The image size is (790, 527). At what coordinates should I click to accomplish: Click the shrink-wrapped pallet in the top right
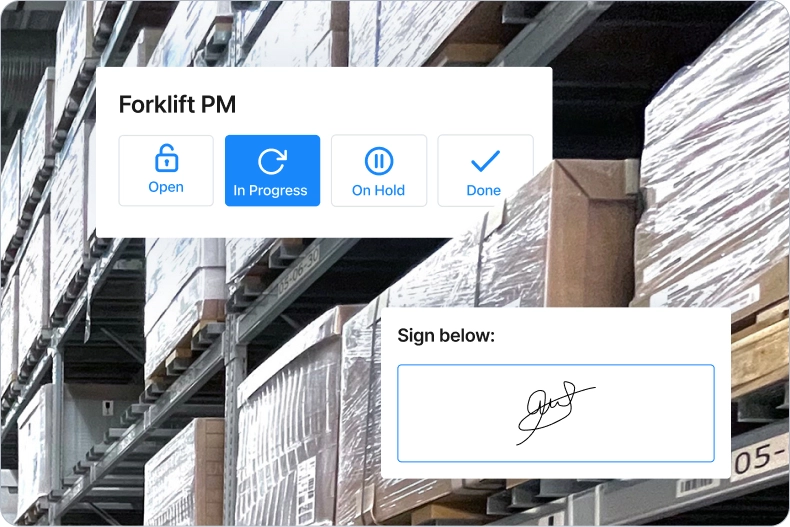(715, 151)
